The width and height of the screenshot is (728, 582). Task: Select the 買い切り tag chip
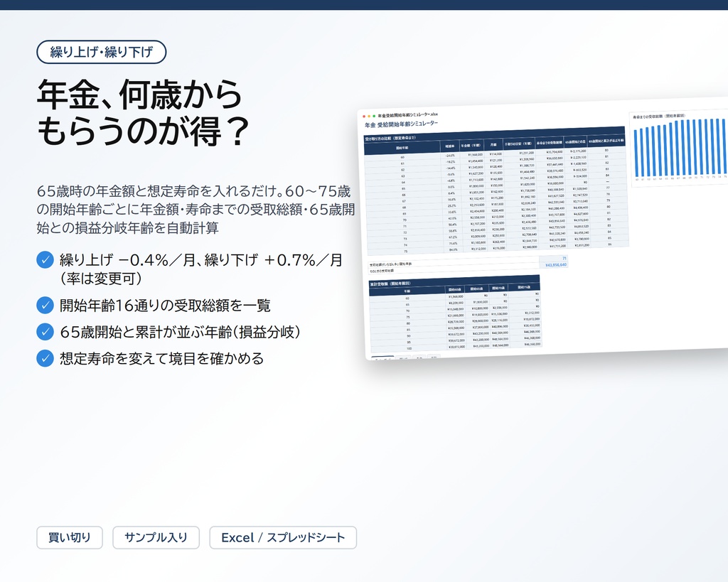coord(70,537)
